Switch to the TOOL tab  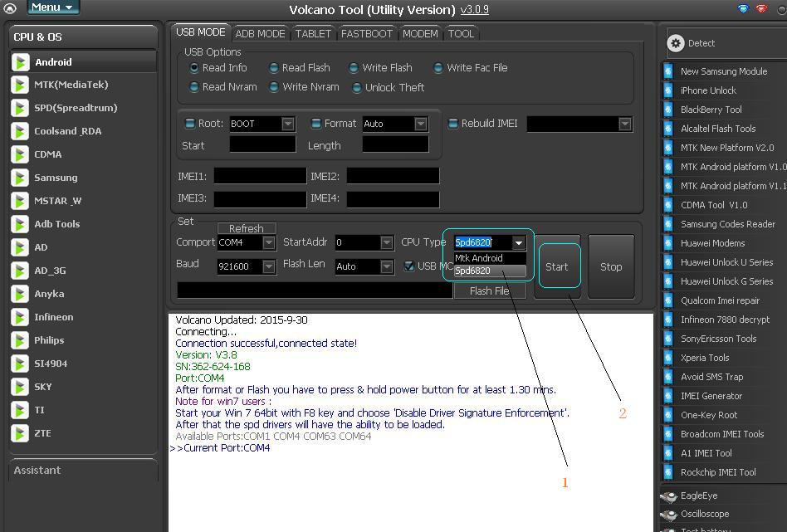[461, 34]
